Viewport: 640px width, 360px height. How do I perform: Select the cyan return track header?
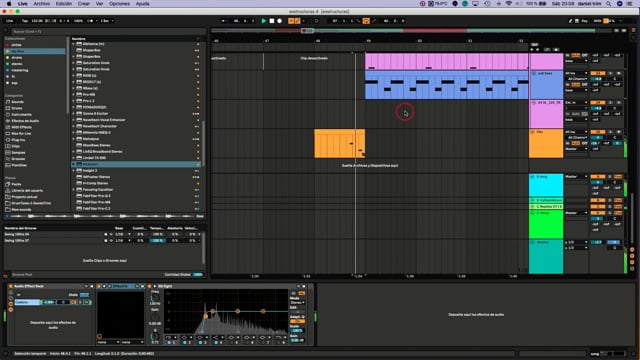546,185
